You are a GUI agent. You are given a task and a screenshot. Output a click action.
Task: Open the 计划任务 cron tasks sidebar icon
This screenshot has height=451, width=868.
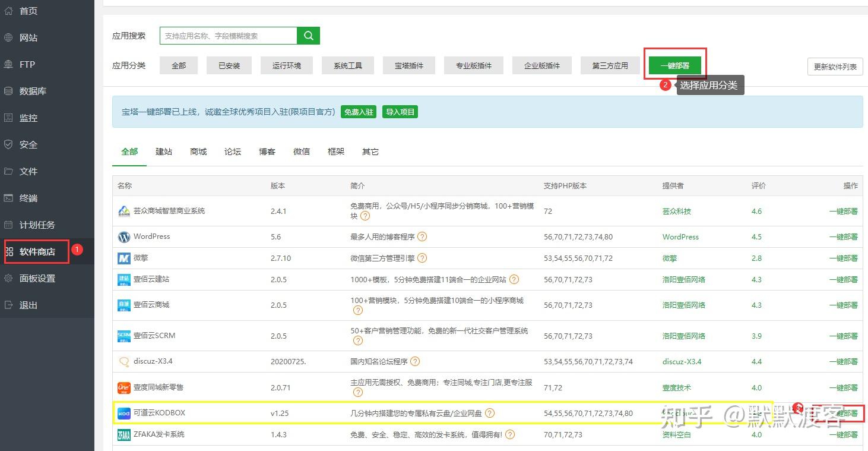[x=8, y=225]
